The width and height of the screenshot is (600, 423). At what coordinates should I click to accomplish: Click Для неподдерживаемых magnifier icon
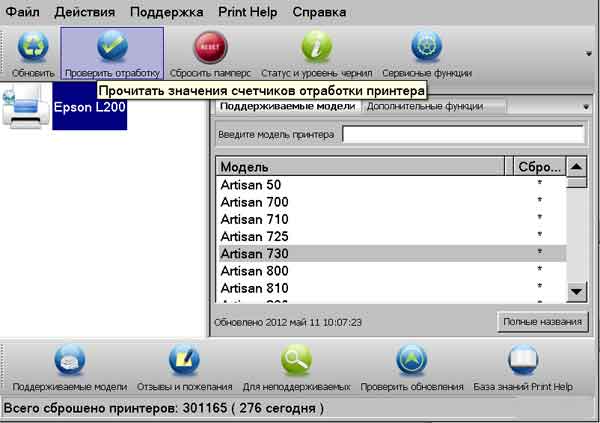click(297, 362)
